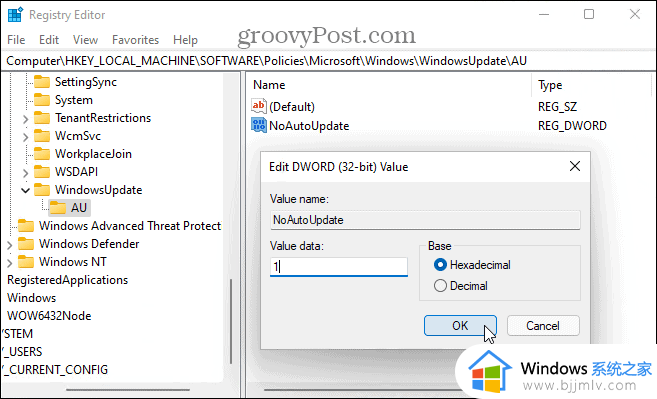Expand the WSDAPI key
This screenshot has height=399, width=657.
(x=25, y=173)
